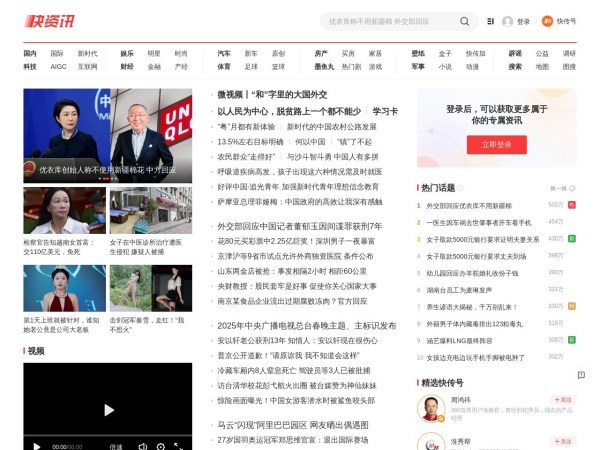This screenshot has height=450, width=600.
Task: Open the menu list icon beside search
Action: click(490, 21)
